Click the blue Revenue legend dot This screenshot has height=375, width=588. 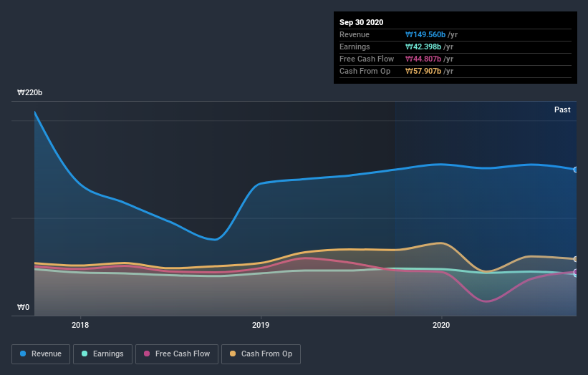coord(23,354)
